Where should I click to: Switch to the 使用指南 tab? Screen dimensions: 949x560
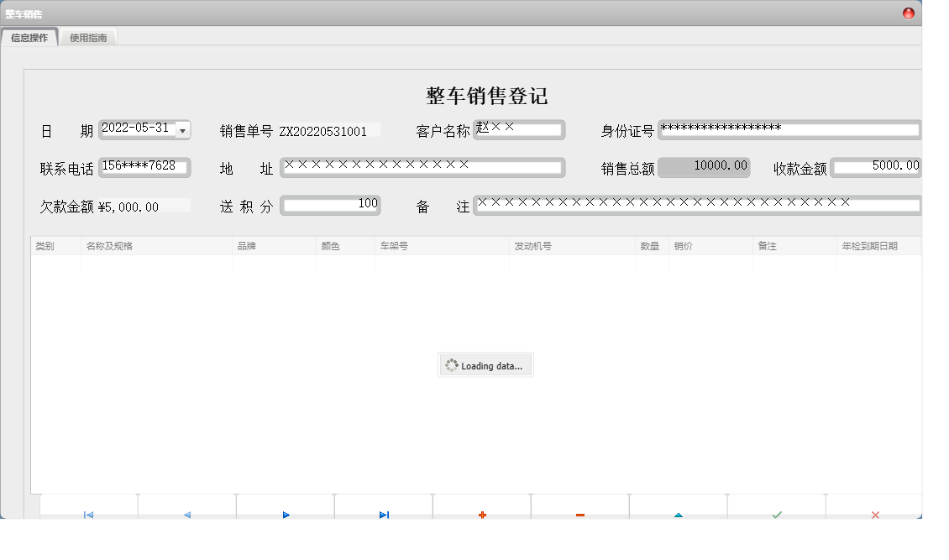(x=88, y=38)
